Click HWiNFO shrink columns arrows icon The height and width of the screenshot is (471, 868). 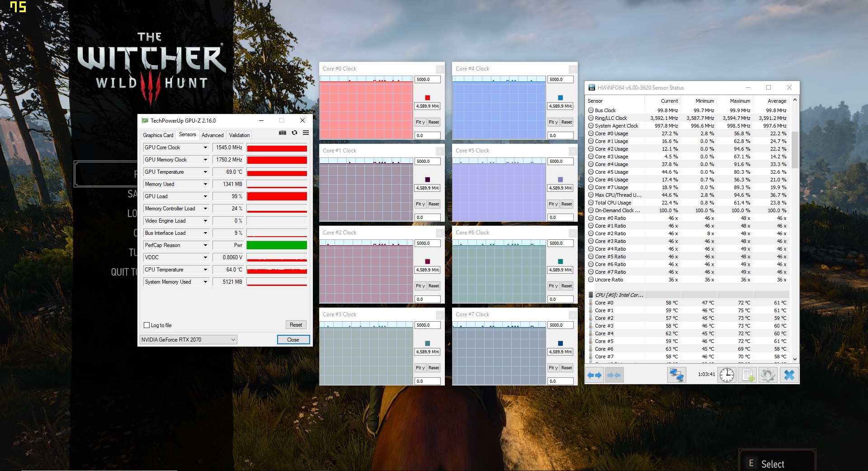614,375
